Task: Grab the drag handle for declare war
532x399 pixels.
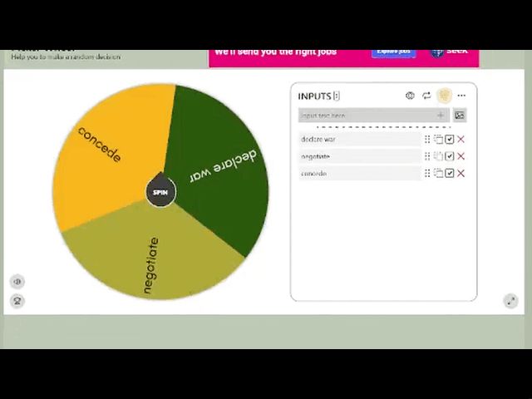Action: (x=427, y=139)
